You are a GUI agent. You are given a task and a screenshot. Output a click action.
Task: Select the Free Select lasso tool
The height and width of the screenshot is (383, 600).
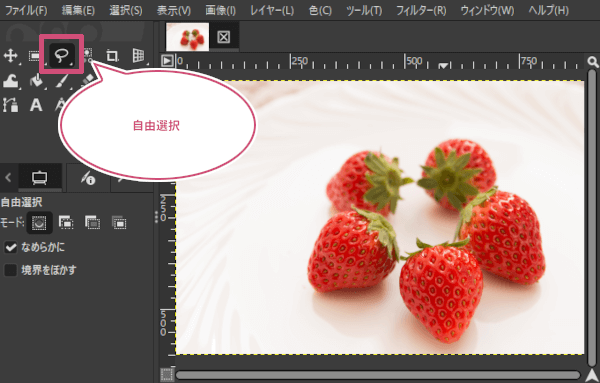[x=62, y=56]
